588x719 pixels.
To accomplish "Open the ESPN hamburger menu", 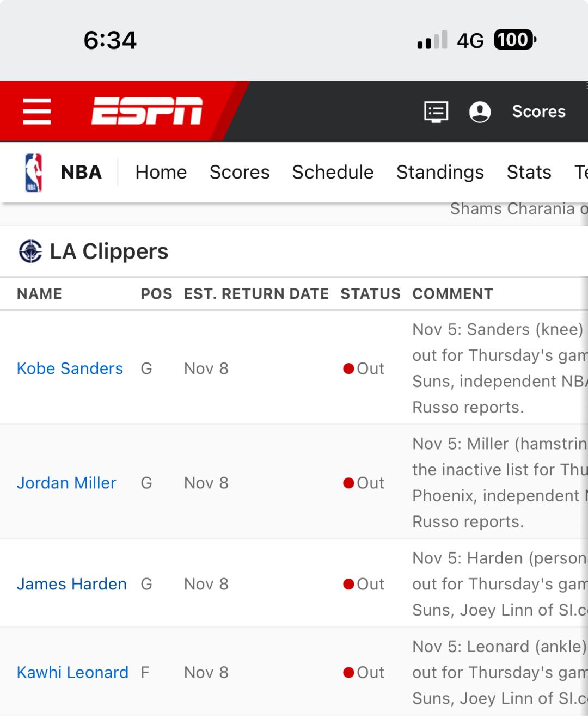I will [x=37, y=111].
